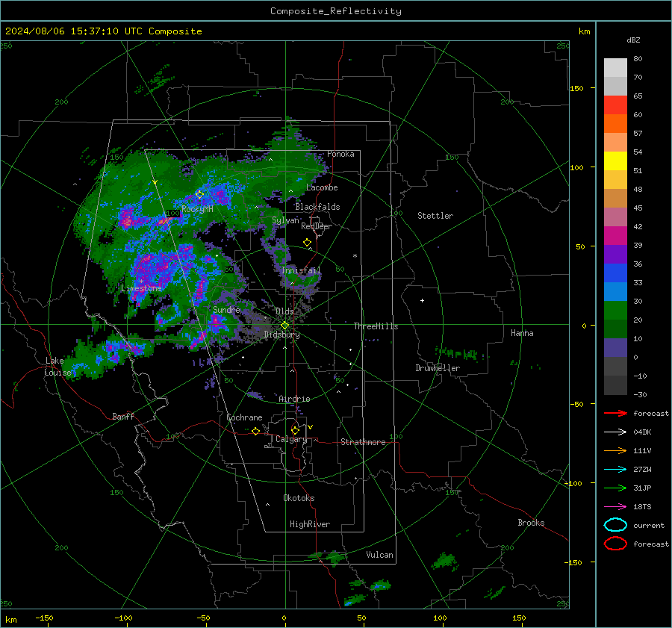Screen dimensions: 672x628
Task: Click the HighRiver city label
Action: point(310,524)
